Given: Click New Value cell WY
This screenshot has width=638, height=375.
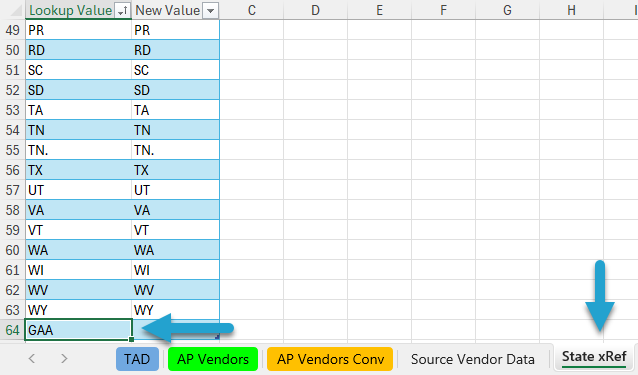Looking at the screenshot, I should (175, 310).
